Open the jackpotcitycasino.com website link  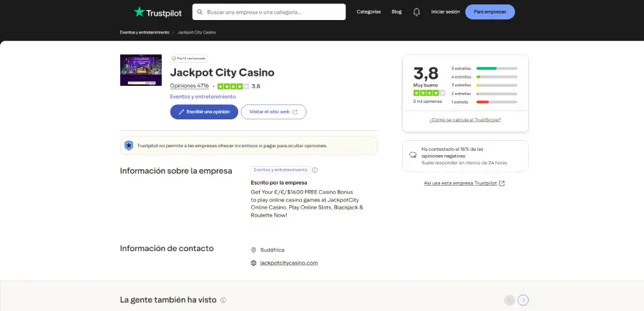tap(289, 263)
